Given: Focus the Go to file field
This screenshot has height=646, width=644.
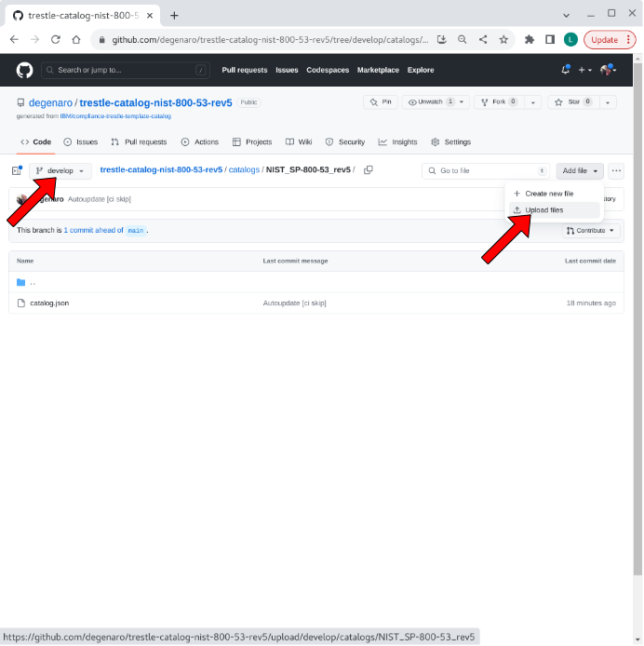Looking at the screenshot, I should pos(486,170).
